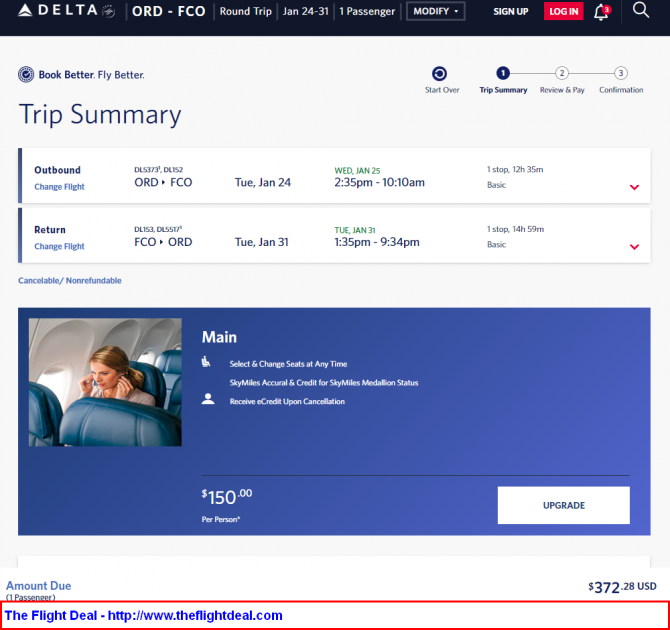
Task: Click Change Flight under Return
Action: [59, 246]
